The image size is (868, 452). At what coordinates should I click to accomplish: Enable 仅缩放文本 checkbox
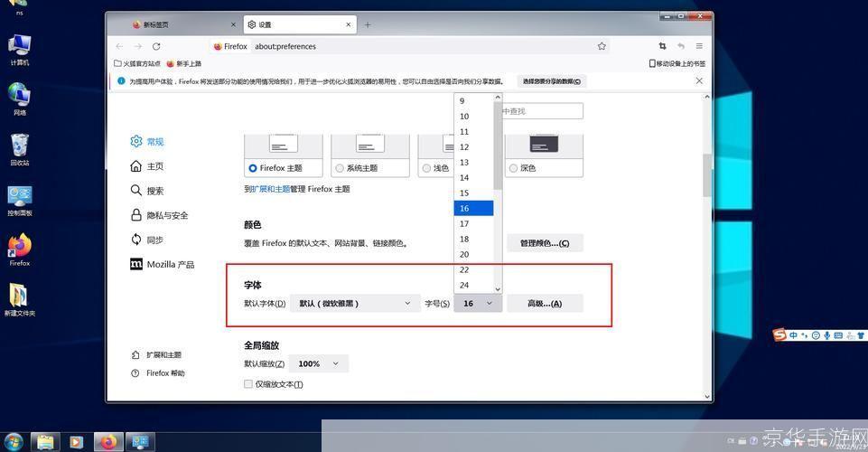coord(248,384)
